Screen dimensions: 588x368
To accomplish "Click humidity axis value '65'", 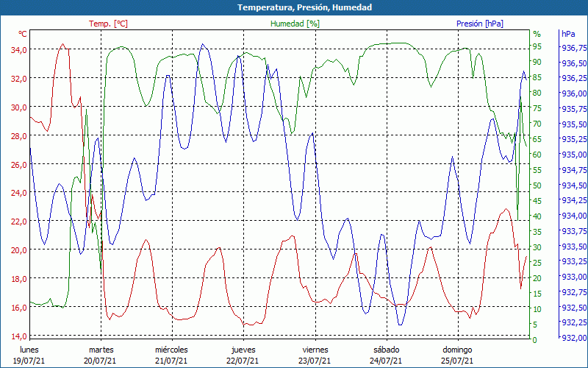I will pyautogui.click(x=537, y=139).
